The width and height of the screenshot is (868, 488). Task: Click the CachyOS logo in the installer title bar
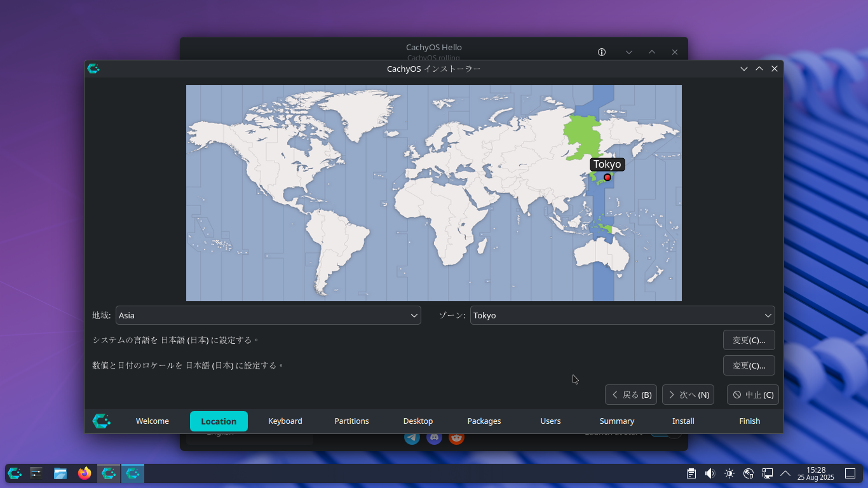pos(93,69)
